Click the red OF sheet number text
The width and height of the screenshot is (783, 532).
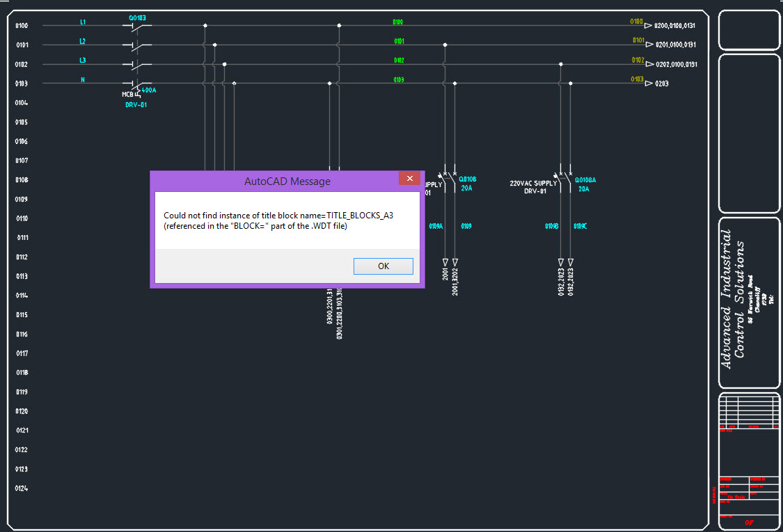(x=750, y=522)
